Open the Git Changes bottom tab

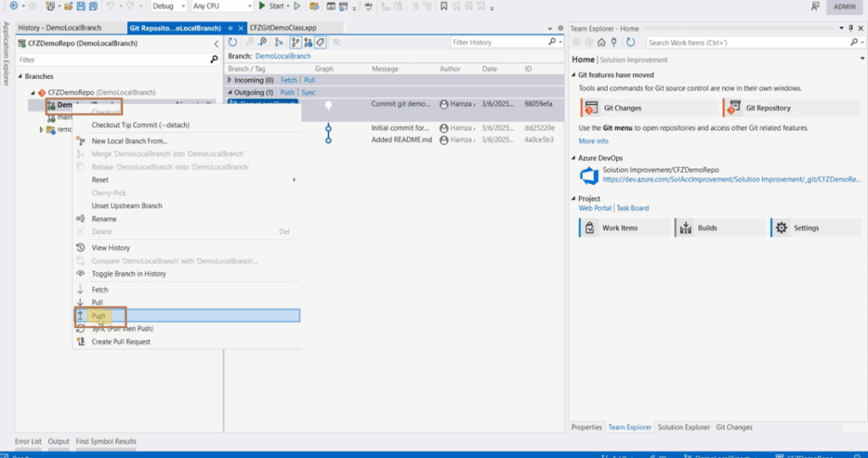[734, 427]
